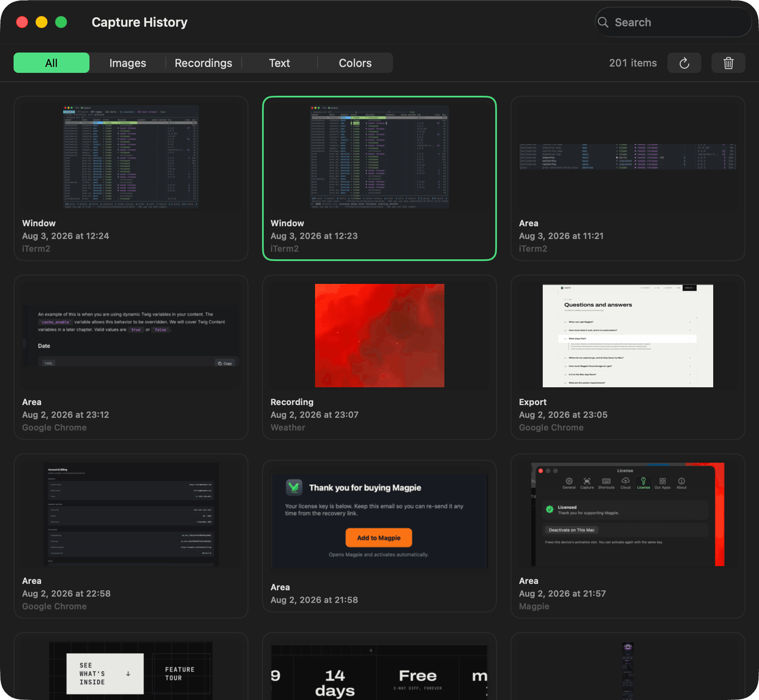
Task: Open the Window capture from 12:24
Action: click(x=131, y=178)
